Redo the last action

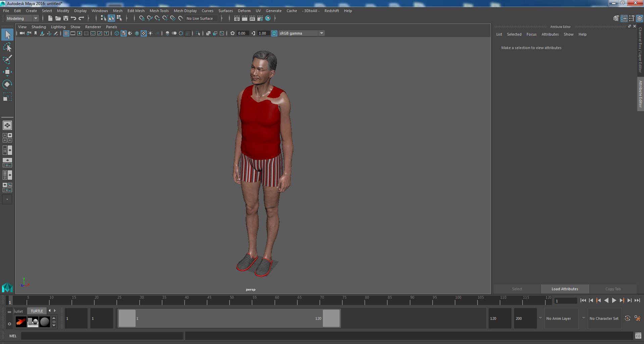[81, 18]
